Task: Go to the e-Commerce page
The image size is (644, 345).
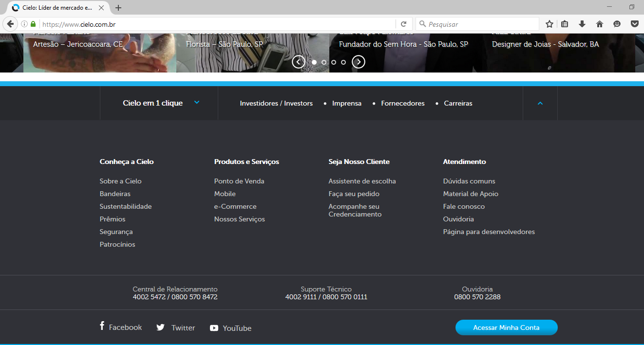Action: (235, 206)
